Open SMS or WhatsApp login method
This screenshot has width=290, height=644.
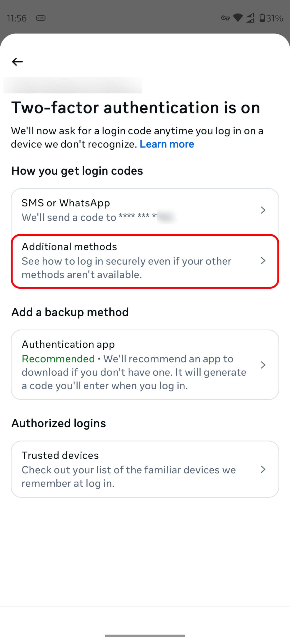pyautogui.click(x=145, y=210)
